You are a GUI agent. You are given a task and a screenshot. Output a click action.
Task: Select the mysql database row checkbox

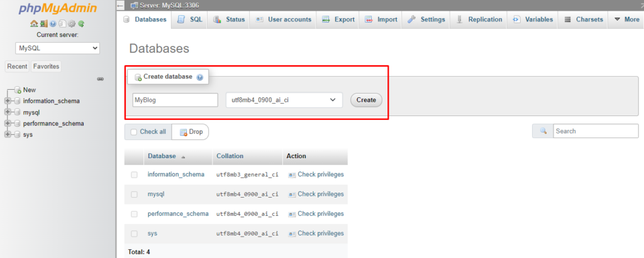click(135, 195)
